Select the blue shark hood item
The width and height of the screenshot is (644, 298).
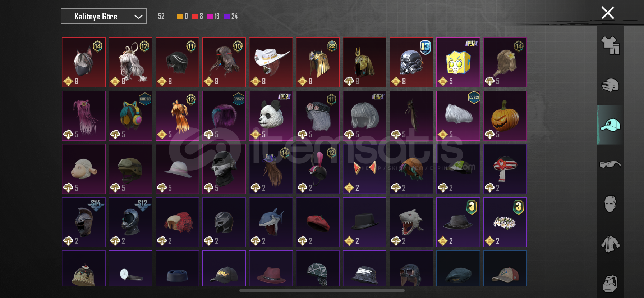click(271, 222)
